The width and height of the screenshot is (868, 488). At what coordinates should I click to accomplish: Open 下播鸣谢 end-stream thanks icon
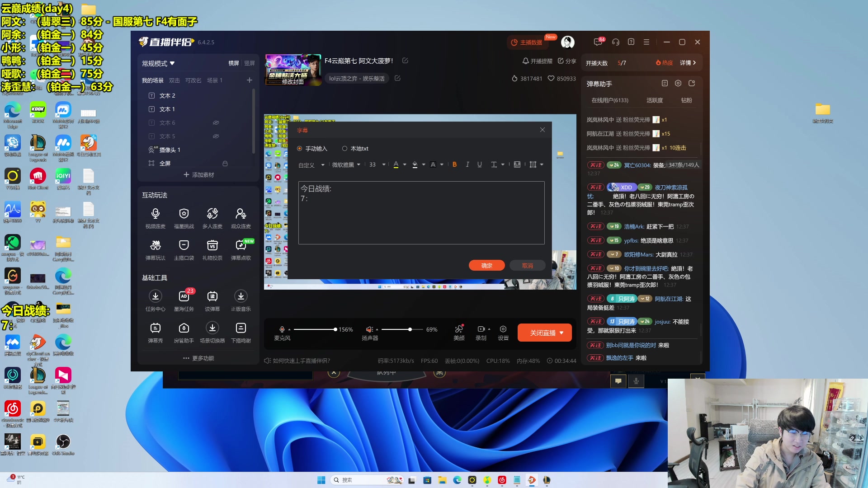pos(241,332)
